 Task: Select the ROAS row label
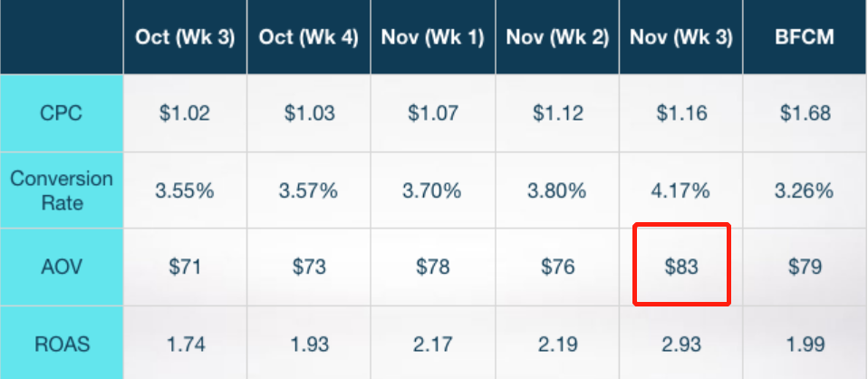[x=62, y=343]
